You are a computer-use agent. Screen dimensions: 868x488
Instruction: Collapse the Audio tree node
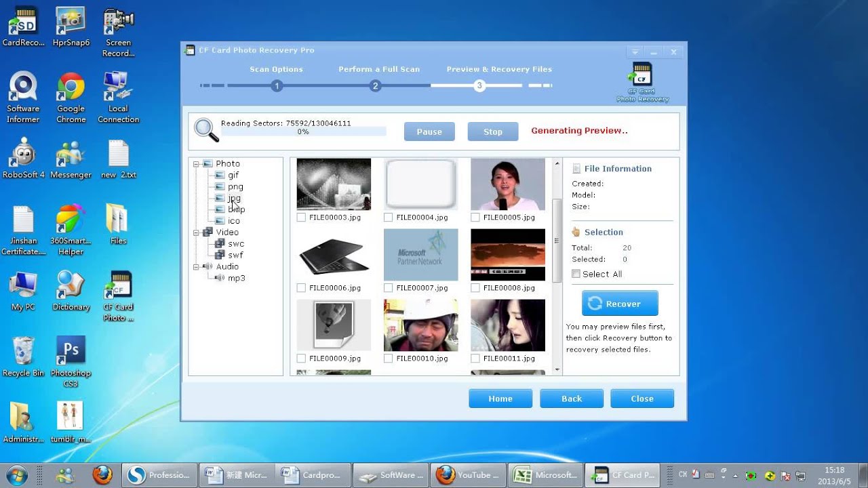[196, 267]
